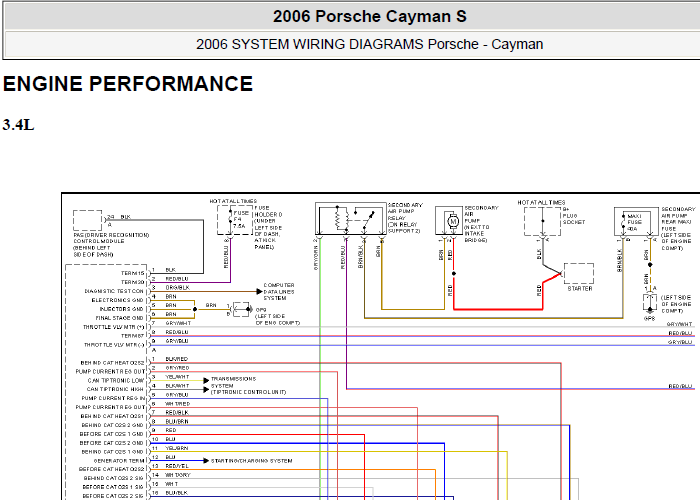Viewport: 700px width, 500px height.
Task: Click the 'BEHIND CAT O2S 2 GND' pin label
Action: (x=112, y=425)
